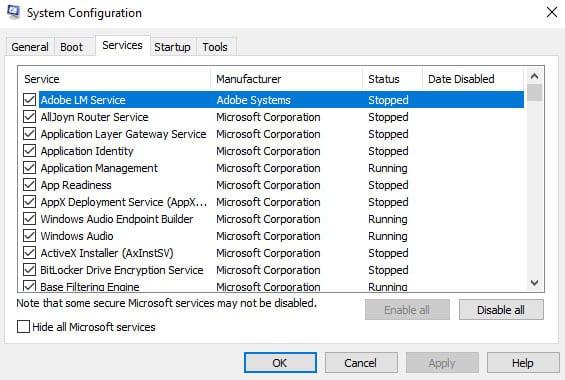Enable Hide all Microsoft services checkbox

point(23,327)
